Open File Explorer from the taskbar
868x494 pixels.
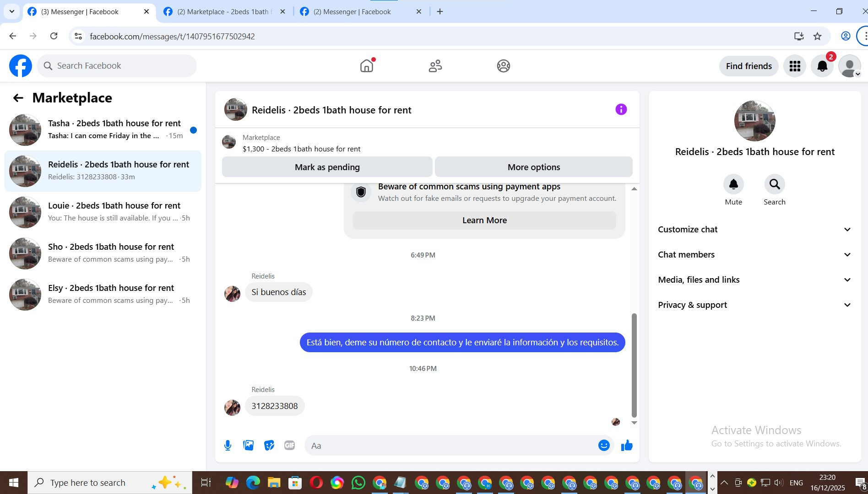point(274,483)
